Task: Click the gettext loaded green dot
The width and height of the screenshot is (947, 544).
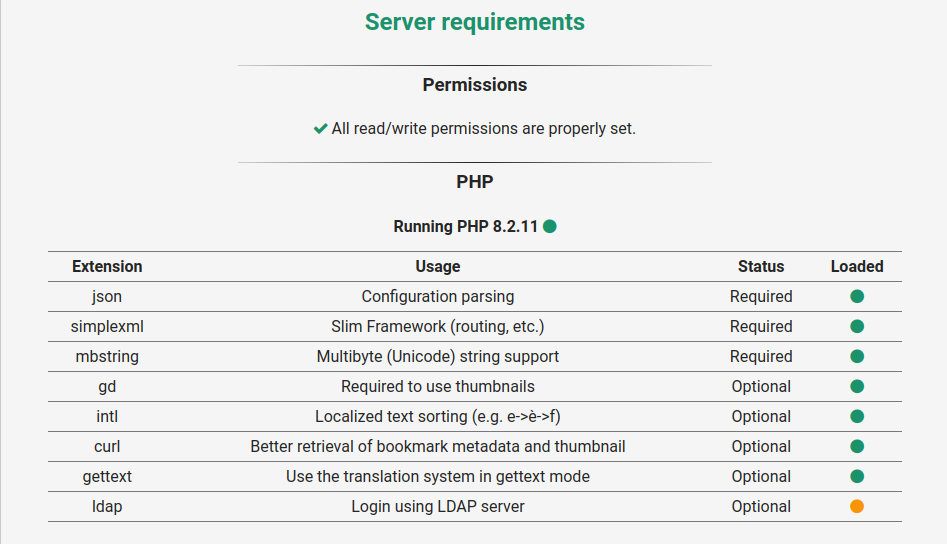Action: (x=857, y=476)
